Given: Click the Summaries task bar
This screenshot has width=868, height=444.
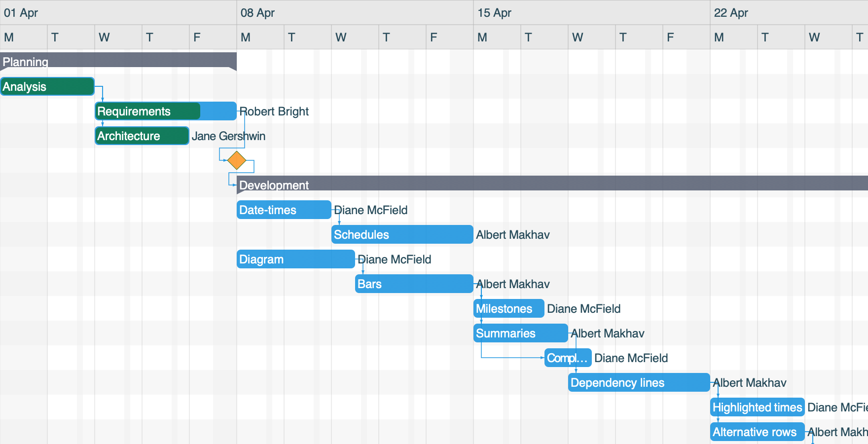Looking at the screenshot, I should pyautogui.click(x=520, y=333).
